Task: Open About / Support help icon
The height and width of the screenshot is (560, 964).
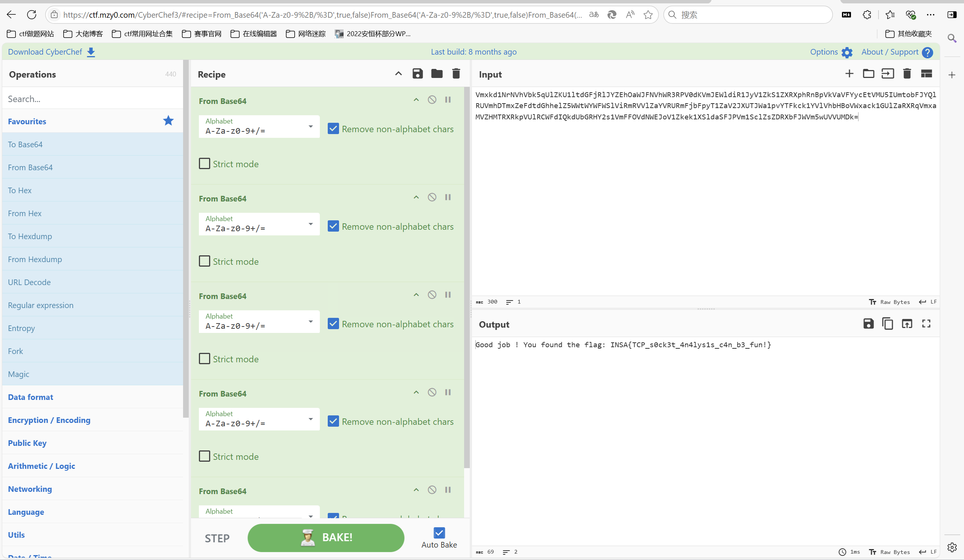Action: coord(927,52)
